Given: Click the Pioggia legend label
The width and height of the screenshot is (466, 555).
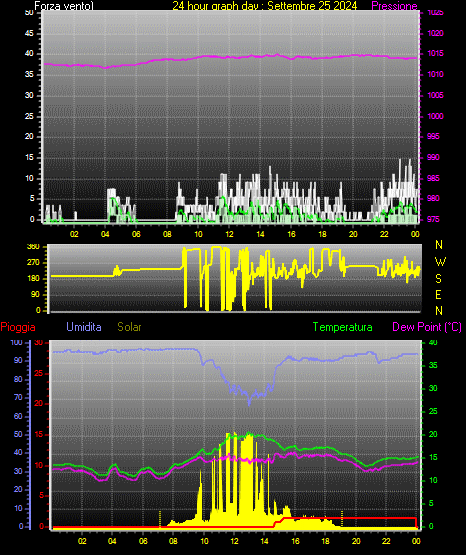Looking at the screenshot, I should [x=18, y=327].
